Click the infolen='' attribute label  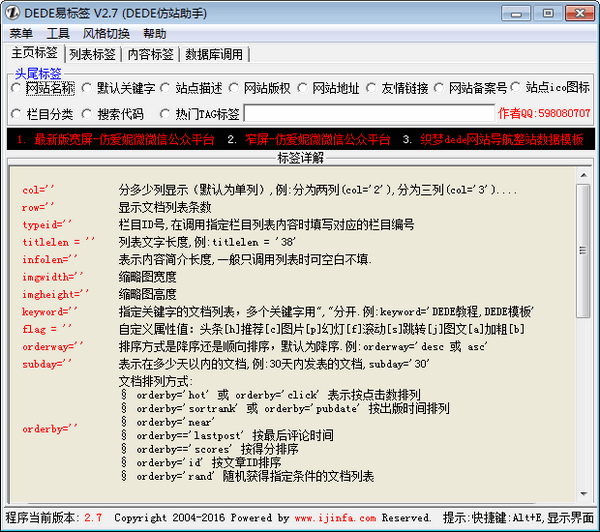(x=50, y=259)
